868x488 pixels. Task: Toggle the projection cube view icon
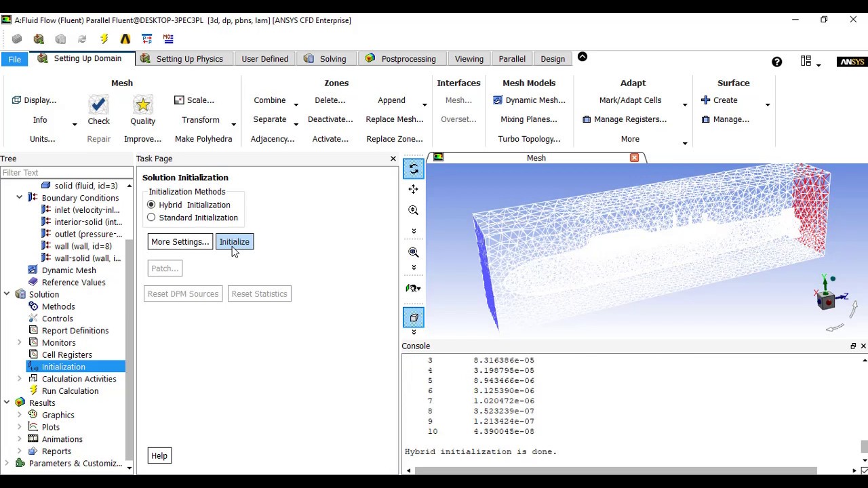(x=413, y=317)
